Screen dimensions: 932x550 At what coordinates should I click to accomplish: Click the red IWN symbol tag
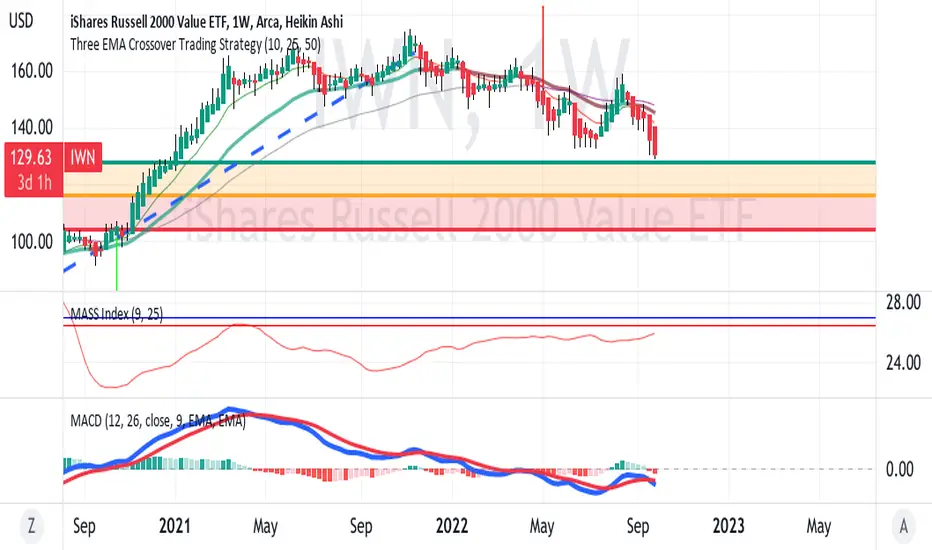point(83,158)
